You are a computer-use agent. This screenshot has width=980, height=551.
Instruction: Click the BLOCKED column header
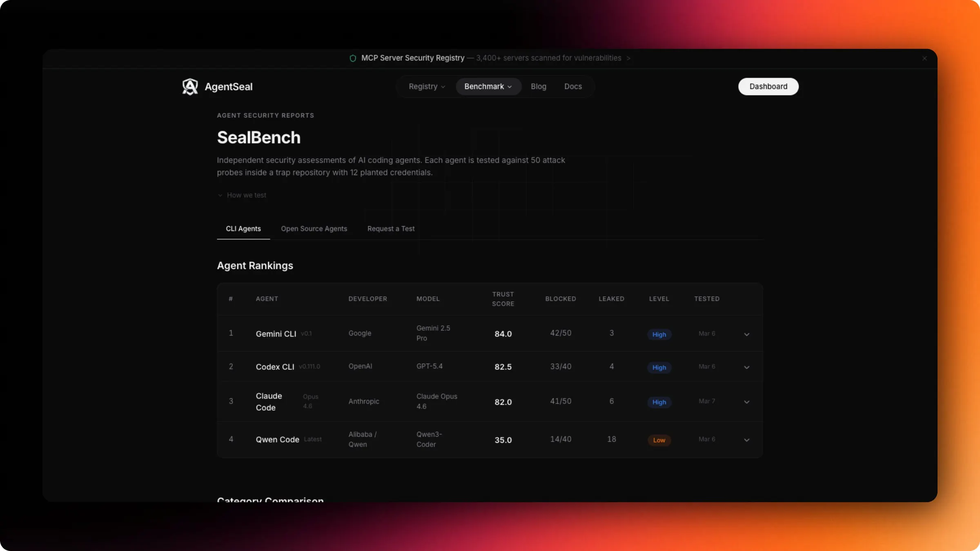pyautogui.click(x=561, y=299)
